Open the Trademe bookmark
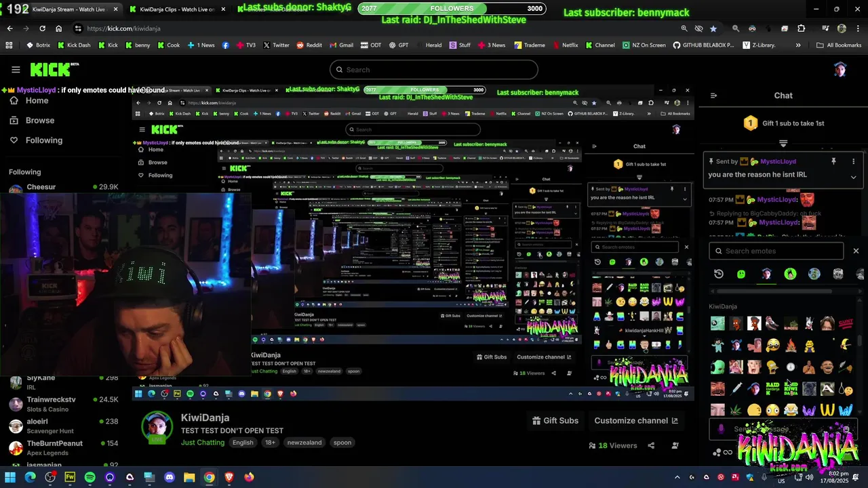868x488 pixels. pos(530,45)
